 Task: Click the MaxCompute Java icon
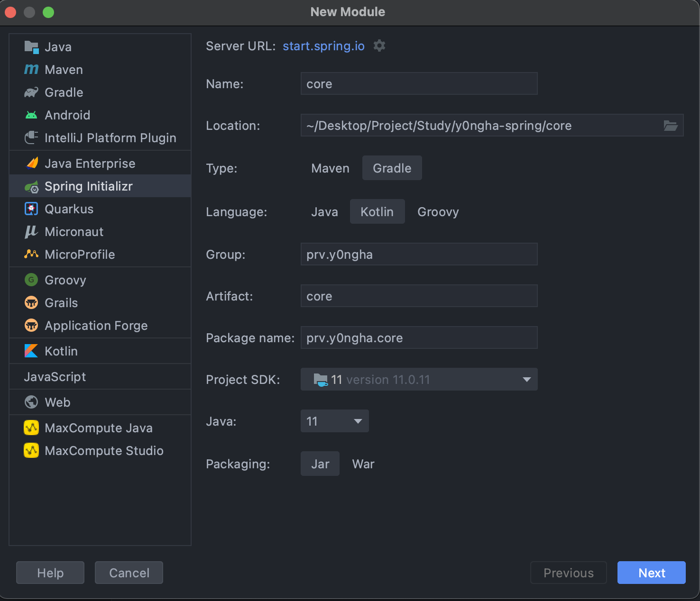pyautogui.click(x=31, y=428)
